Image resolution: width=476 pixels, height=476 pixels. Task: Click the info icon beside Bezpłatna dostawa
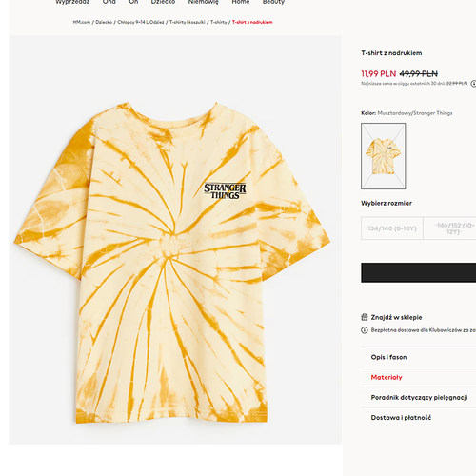click(365, 330)
